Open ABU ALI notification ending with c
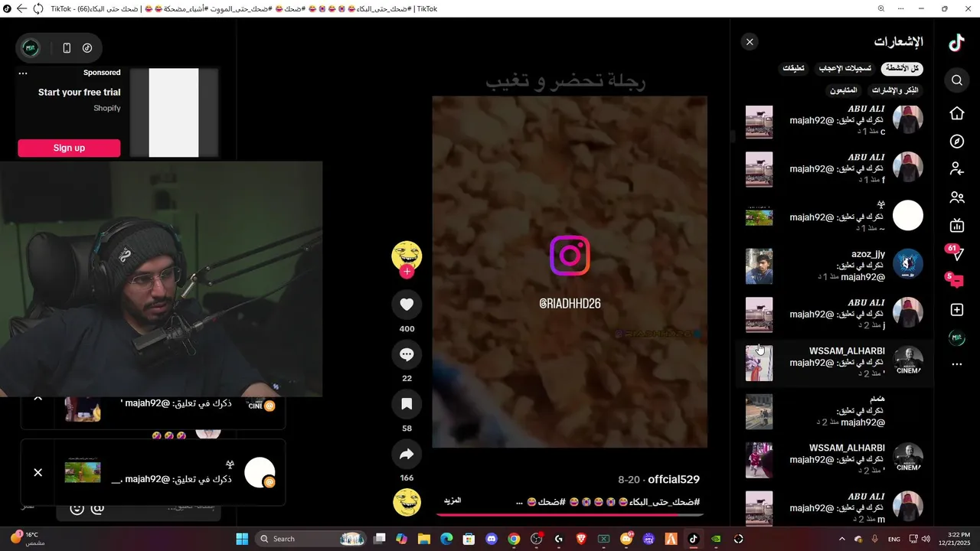This screenshot has width=980, height=551. 835,121
